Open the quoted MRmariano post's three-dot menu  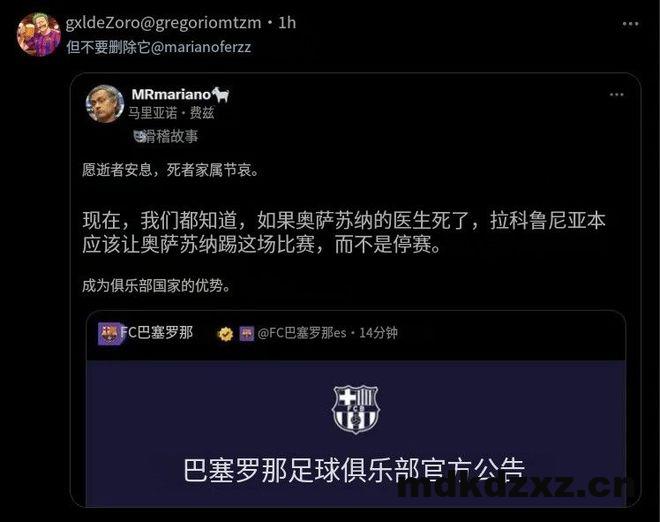click(x=617, y=95)
